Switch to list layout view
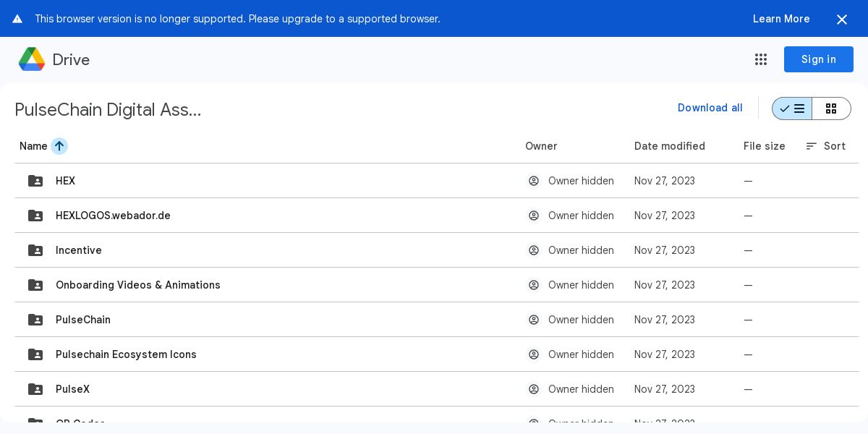Screen dimensions: 868x434 (x=792, y=109)
